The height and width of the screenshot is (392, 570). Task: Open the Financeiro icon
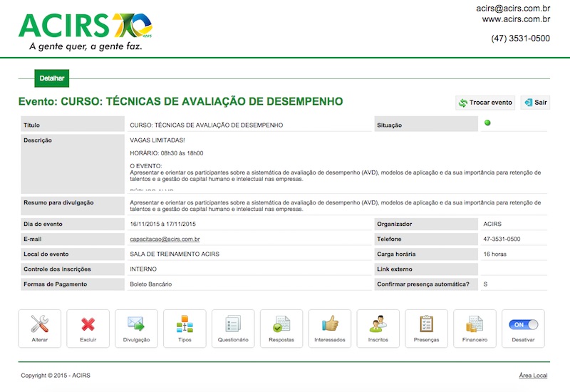coord(475,325)
